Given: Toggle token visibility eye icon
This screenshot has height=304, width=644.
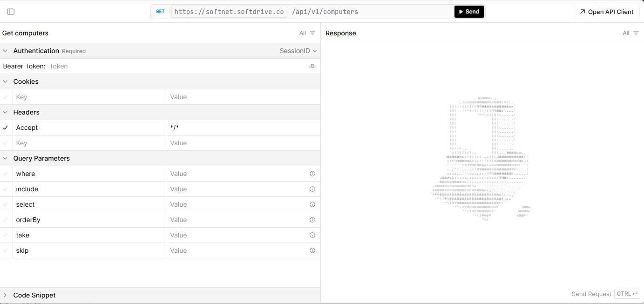Looking at the screenshot, I should pyautogui.click(x=312, y=66).
